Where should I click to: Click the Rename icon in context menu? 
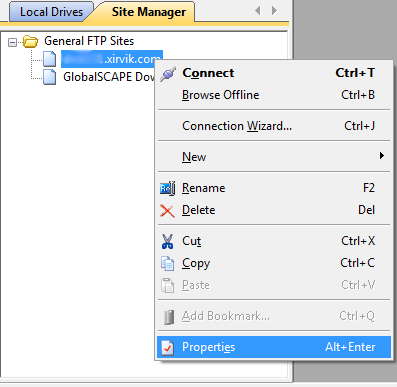pos(167,188)
